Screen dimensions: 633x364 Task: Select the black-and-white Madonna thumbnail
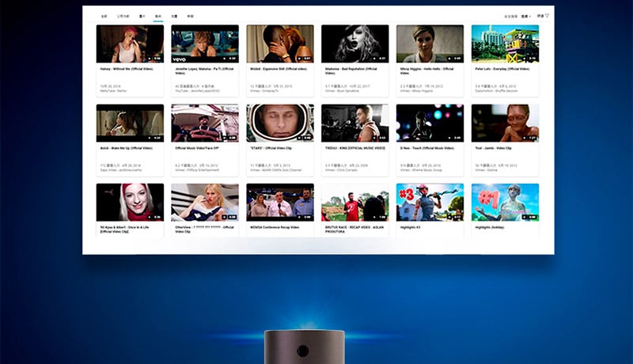point(355,44)
